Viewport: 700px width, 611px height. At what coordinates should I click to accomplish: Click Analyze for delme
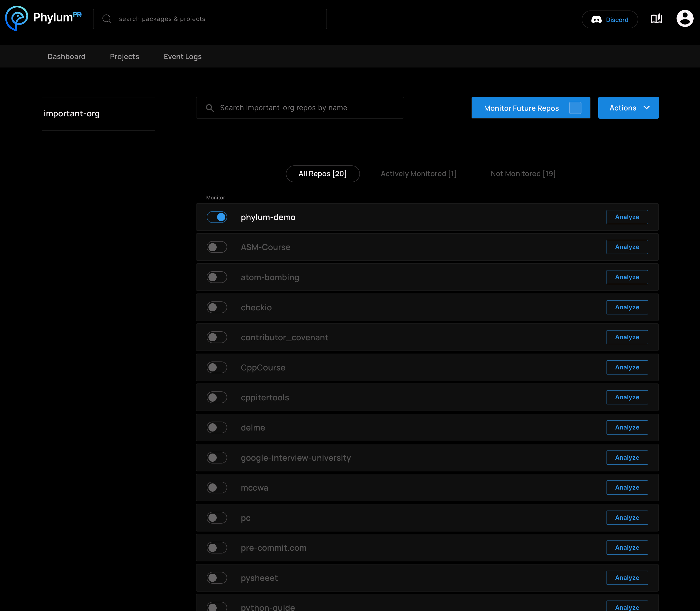[627, 427]
